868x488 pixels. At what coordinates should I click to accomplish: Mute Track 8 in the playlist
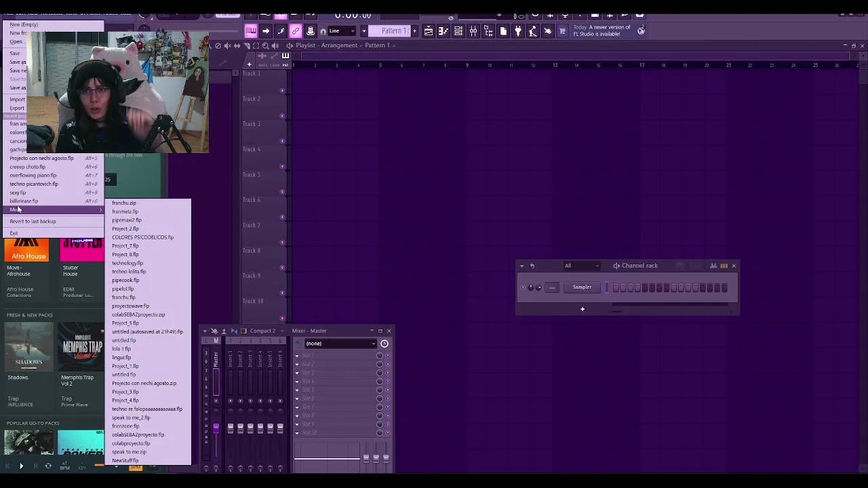(x=282, y=268)
